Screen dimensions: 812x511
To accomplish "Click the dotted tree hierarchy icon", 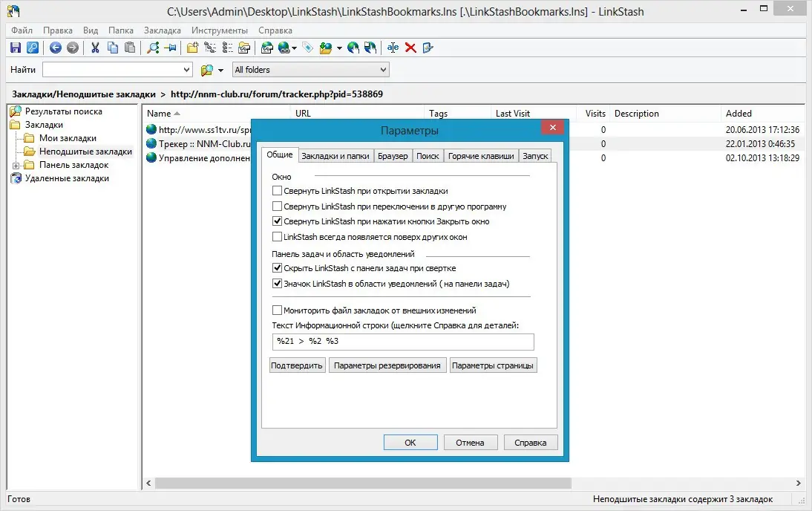I will 210,48.
